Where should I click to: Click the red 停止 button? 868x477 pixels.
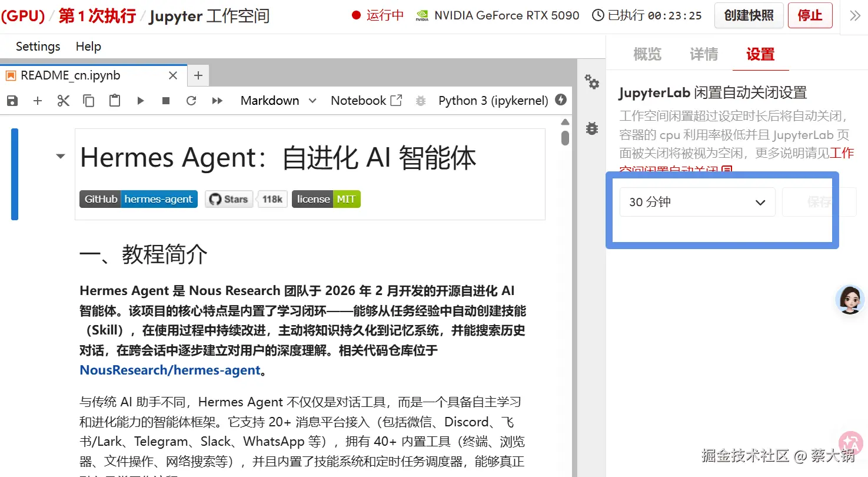pyautogui.click(x=810, y=15)
